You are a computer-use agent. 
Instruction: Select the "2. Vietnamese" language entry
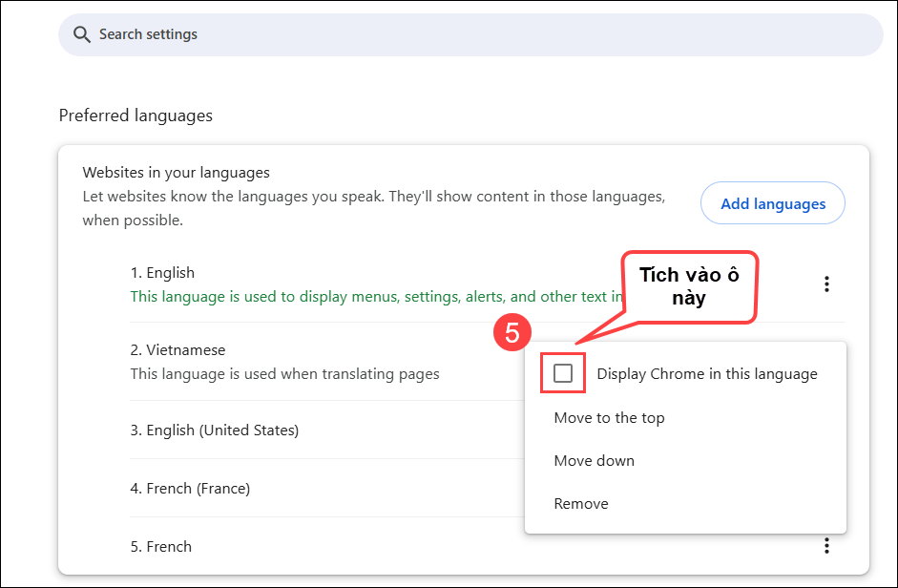178,350
